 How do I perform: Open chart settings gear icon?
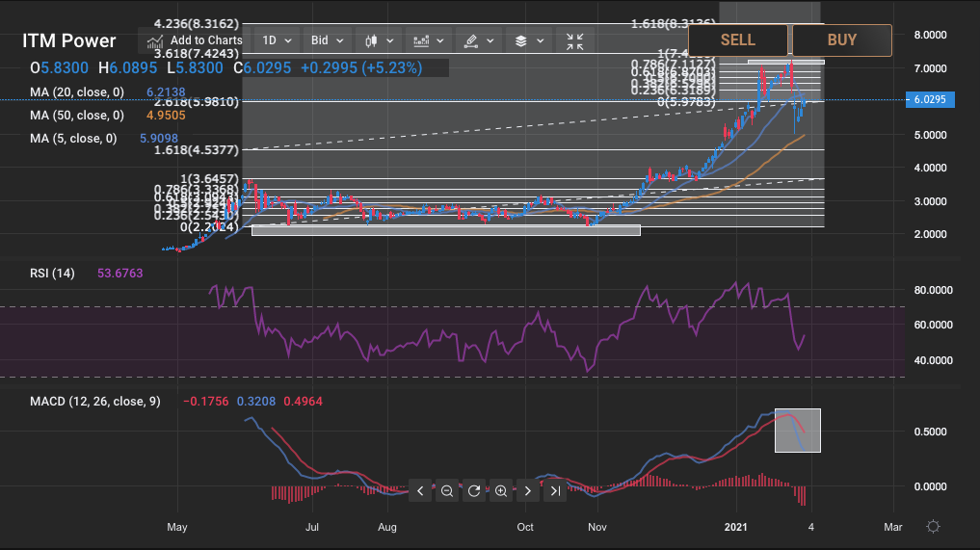coord(933,526)
